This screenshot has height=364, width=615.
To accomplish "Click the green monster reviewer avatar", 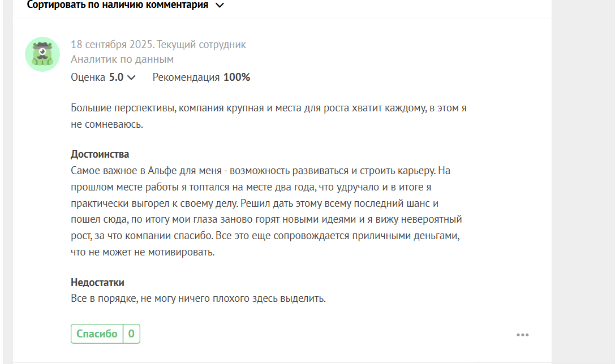I will pyautogui.click(x=42, y=54).
